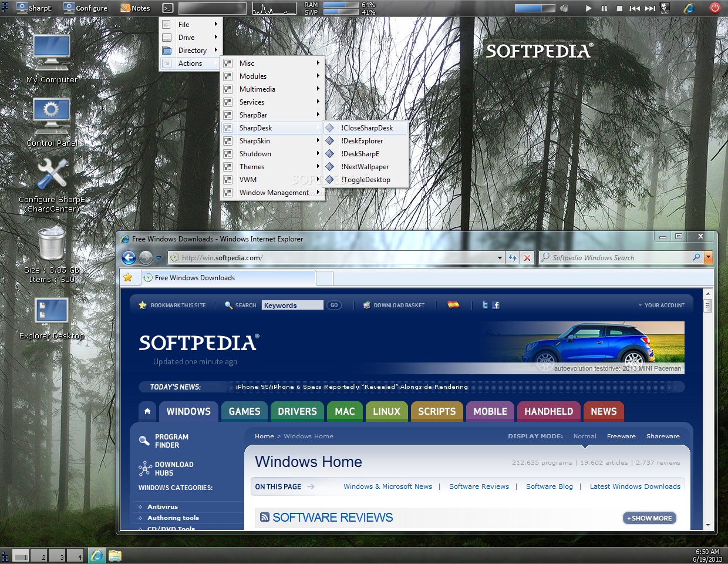The width and height of the screenshot is (728, 564).
Task: Open Notes from the top bar
Action: coord(136,8)
